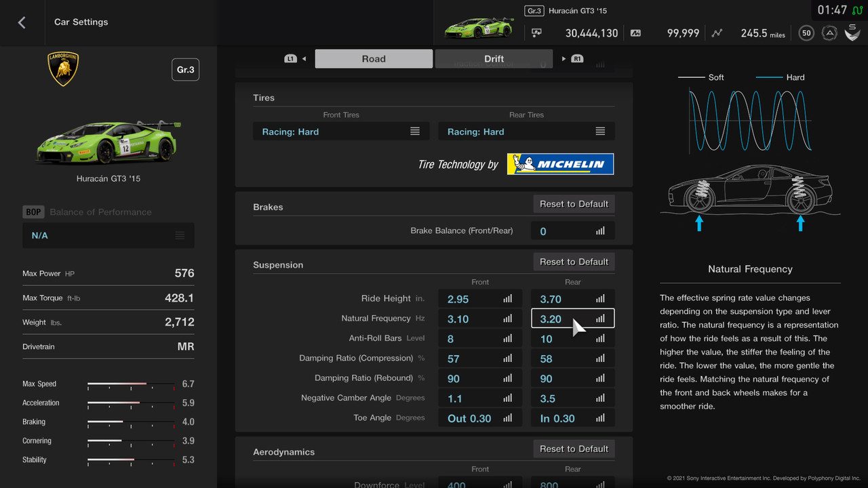Click Brake Balance bar-graph icon
The height and width of the screenshot is (488, 868).
600,231
